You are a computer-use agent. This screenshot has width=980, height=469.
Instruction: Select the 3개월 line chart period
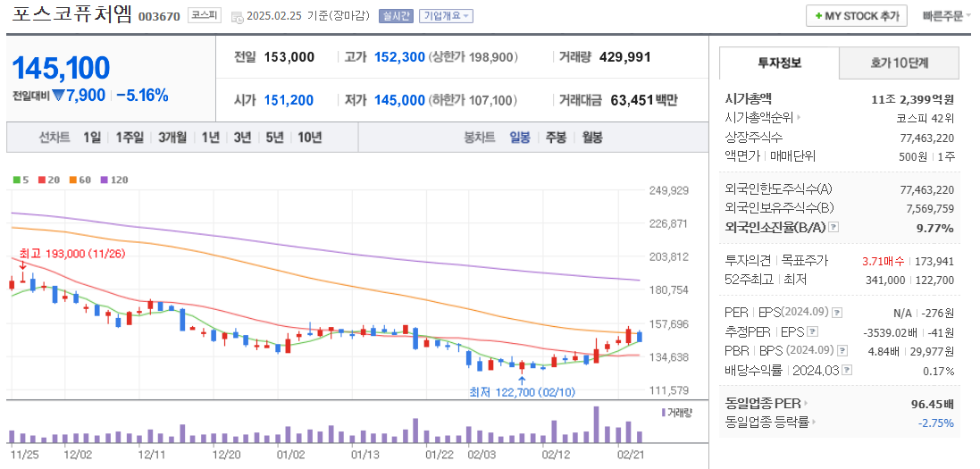pyautogui.click(x=172, y=138)
